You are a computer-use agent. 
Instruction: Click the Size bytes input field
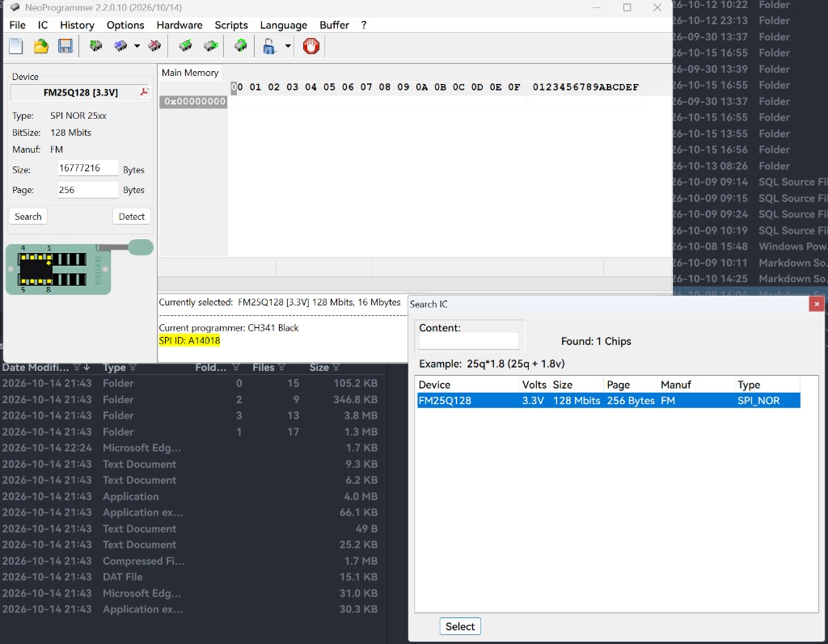tap(87, 168)
